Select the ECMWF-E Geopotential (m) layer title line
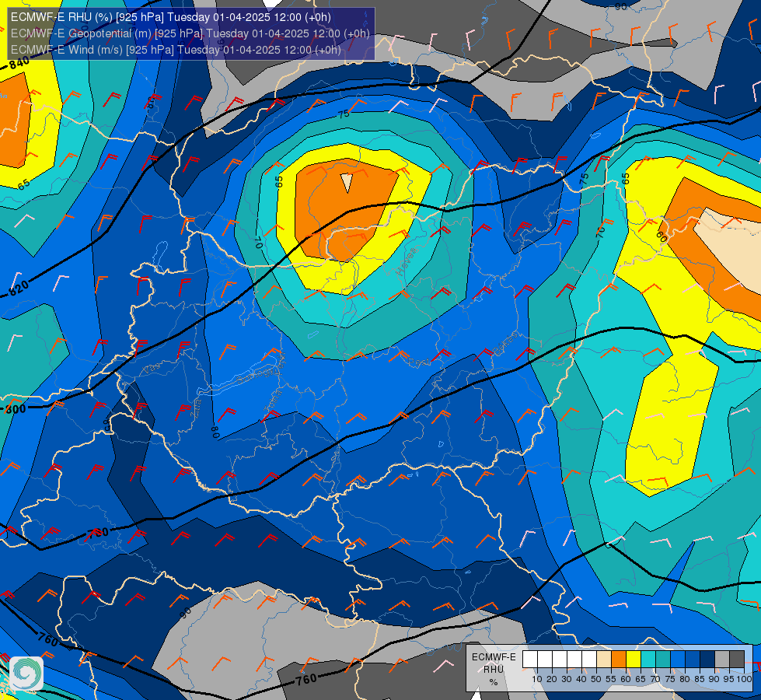The width and height of the screenshot is (761, 700). 190,33
